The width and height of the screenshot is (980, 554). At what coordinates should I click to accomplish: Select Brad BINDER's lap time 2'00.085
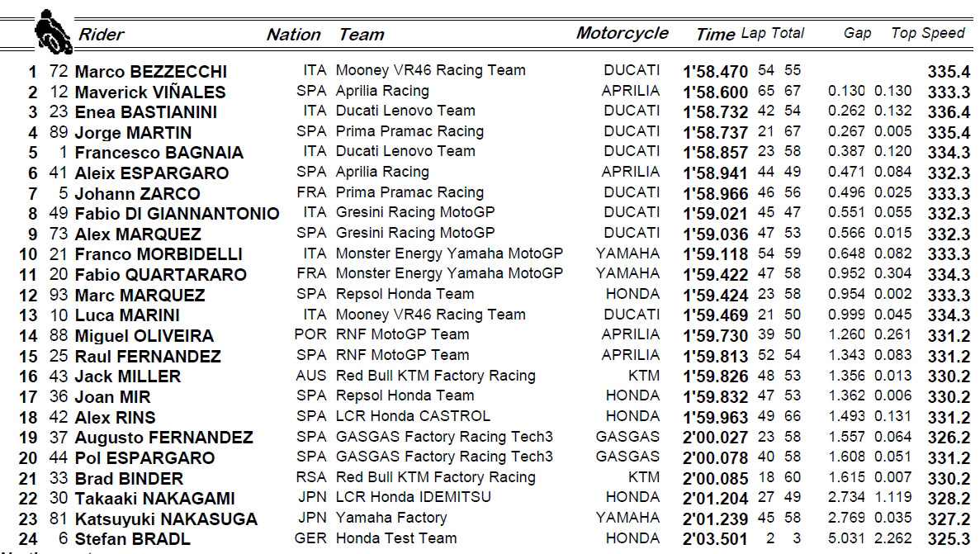click(715, 478)
